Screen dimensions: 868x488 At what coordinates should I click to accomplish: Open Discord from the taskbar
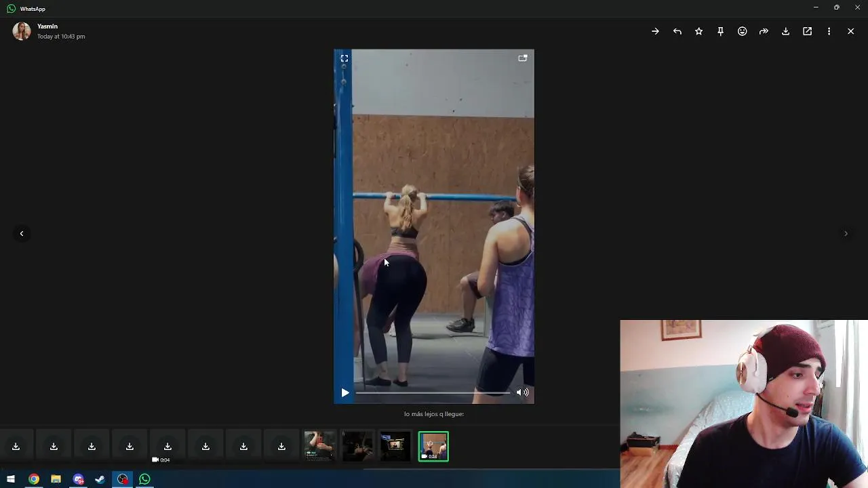pyautogui.click(x=78, y=479)
